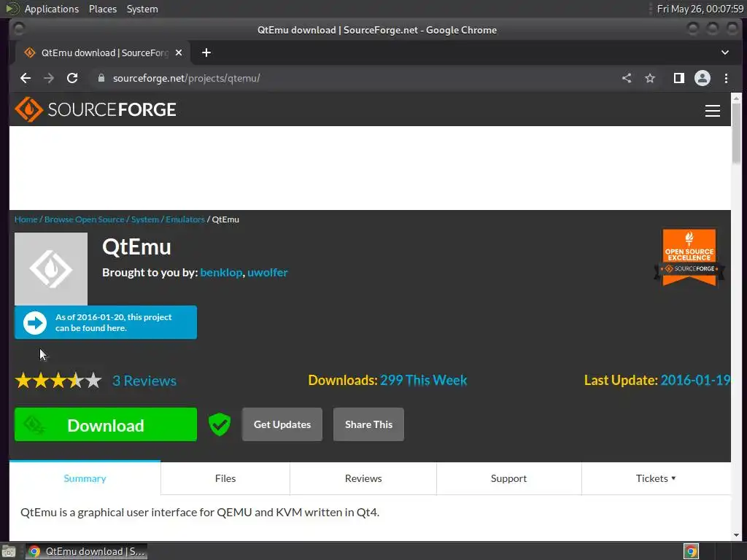
Task: Click the System breadcrumb link
Action: pos(145,219)
